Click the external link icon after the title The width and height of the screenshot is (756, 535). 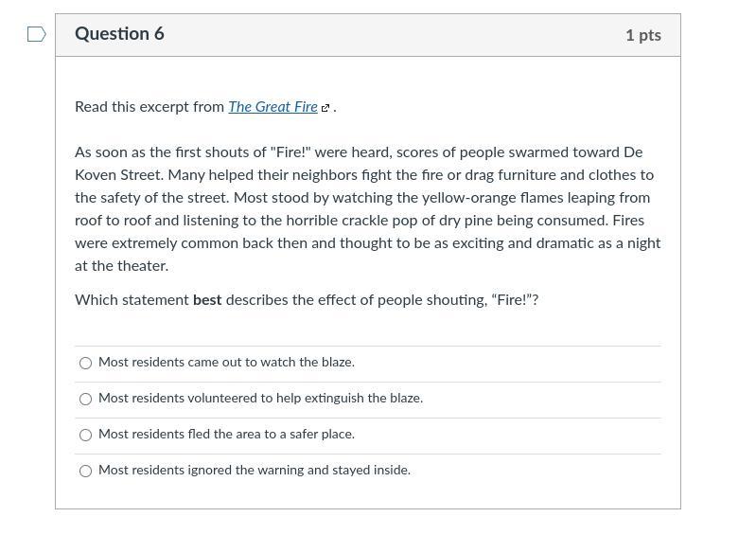[325, 108]
